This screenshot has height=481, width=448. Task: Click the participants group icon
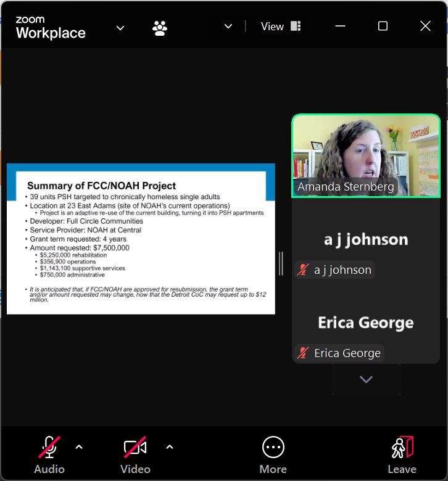coord(160,28)
